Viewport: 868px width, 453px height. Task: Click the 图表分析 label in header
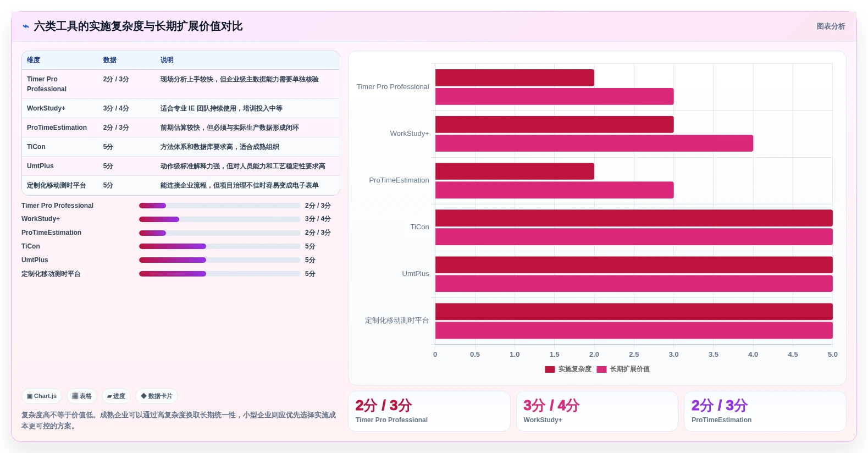831,26
